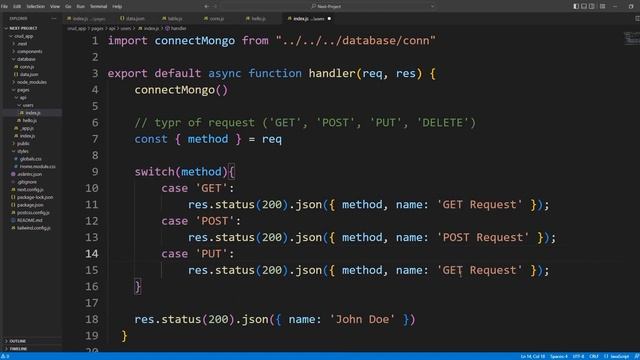Open the Selection menu
This screenshot has height=360, width=640.
pos(36,7)
